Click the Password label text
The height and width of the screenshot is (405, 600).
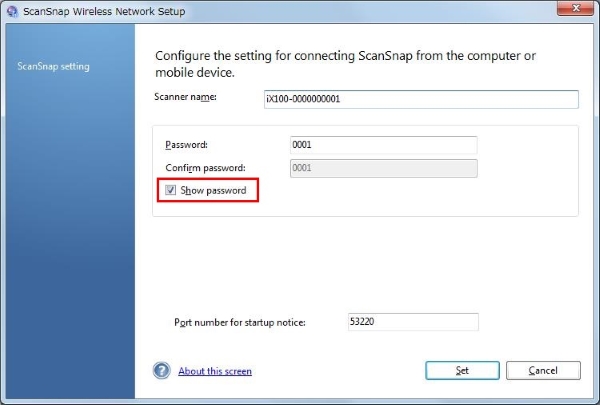186,145
